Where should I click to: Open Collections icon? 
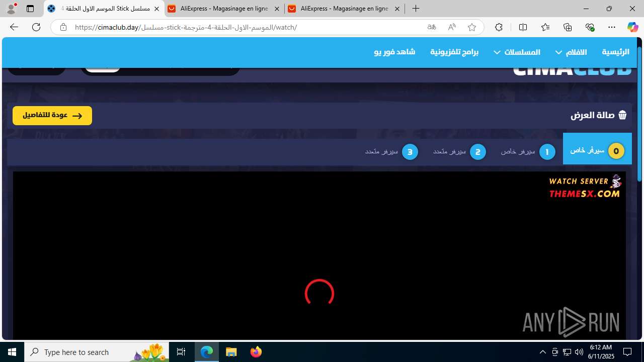coord(568,27)
